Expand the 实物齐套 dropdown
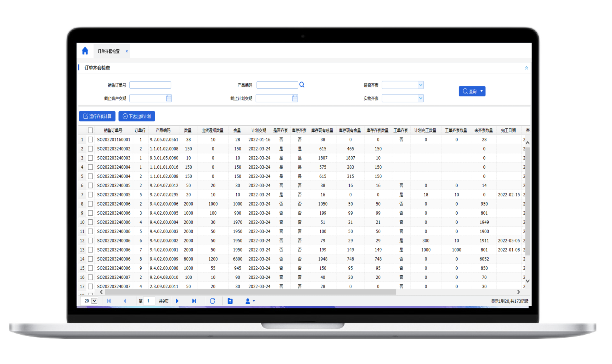Screen dimensions: 612x364 (x=420, y=98)
